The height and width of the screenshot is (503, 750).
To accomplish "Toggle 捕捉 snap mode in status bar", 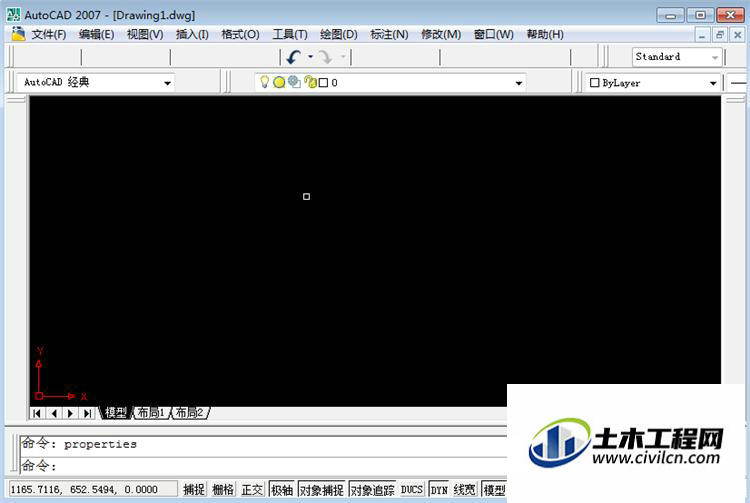I will pyautogui.click(x=194, y=490).
